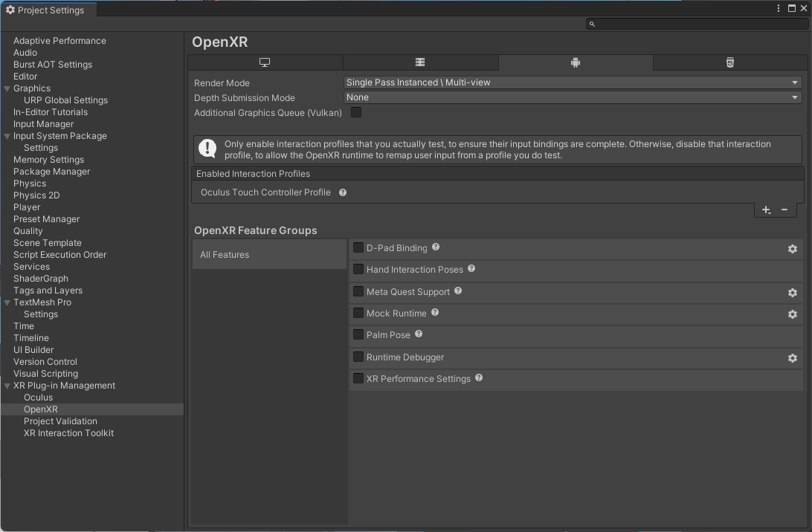The width and height of the screenshot is (812, 532).
Task: Collapse the XR Plug-in Management tree
Action: (7, 386)
